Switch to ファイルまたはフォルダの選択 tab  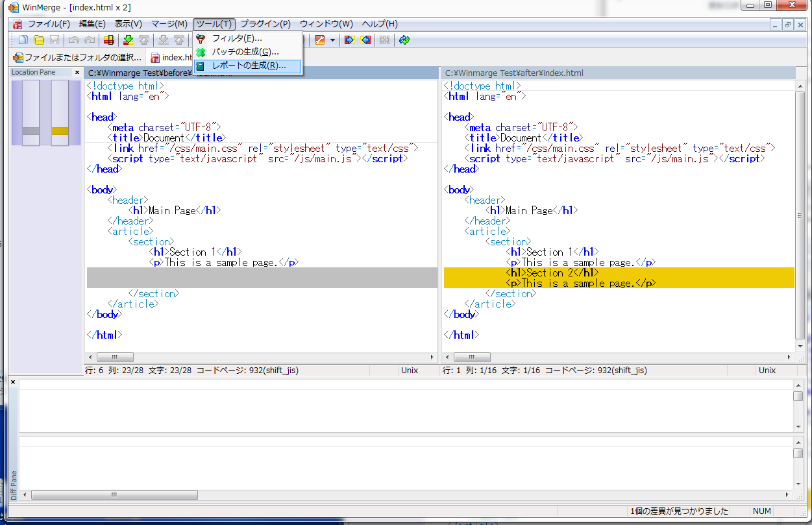click(x=77, y=58)
